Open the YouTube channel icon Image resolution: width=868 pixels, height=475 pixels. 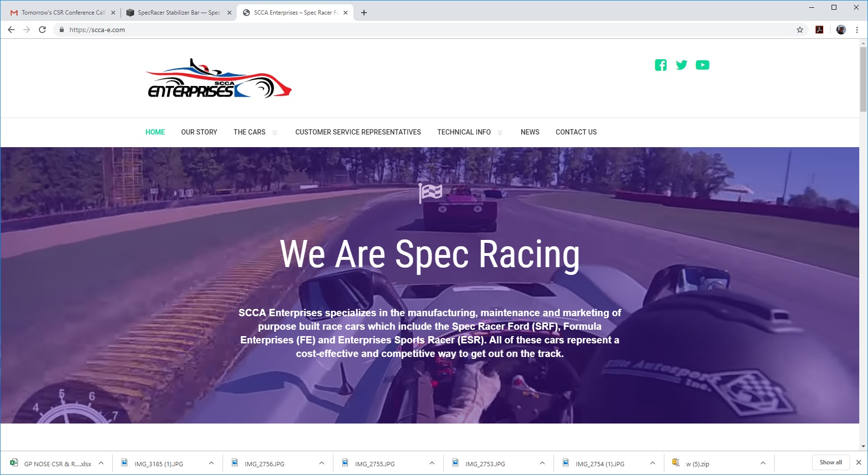(x=702, y=65)
